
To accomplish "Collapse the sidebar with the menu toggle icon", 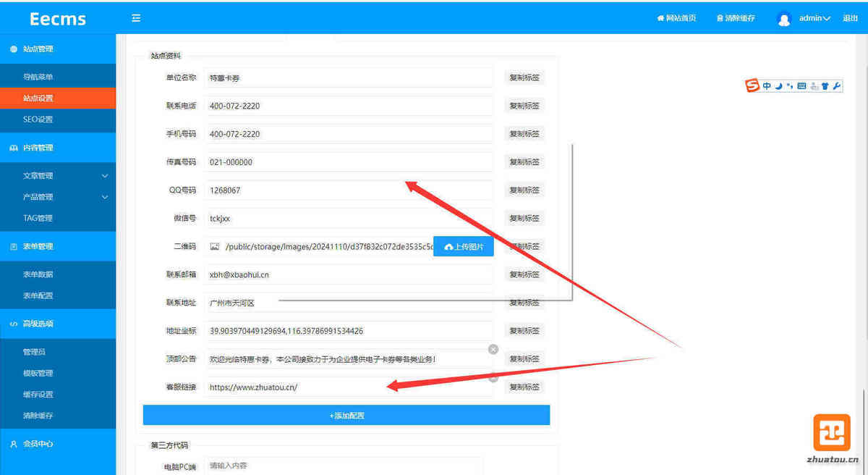I will [x=135, y=18].
